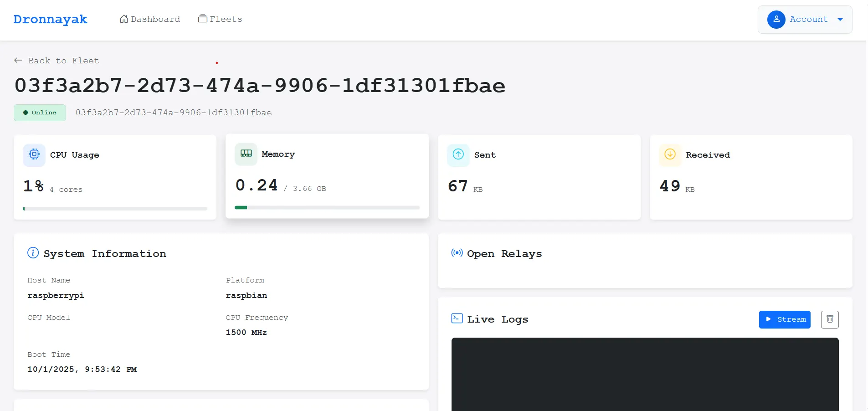The image size is (868, 411).
Task: Click the CPU Usage chip icon
Action: pos(34,155)
